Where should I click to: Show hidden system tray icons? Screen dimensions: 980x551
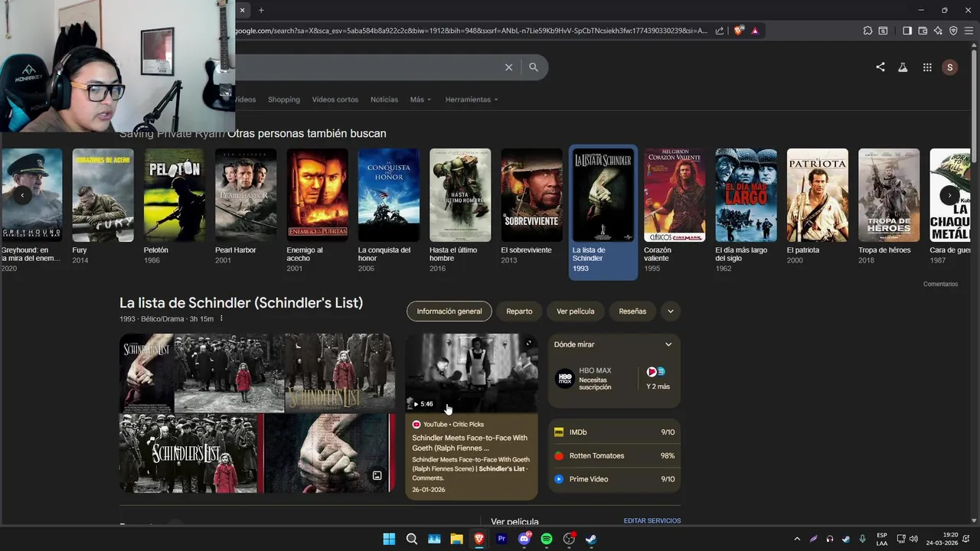797,539
